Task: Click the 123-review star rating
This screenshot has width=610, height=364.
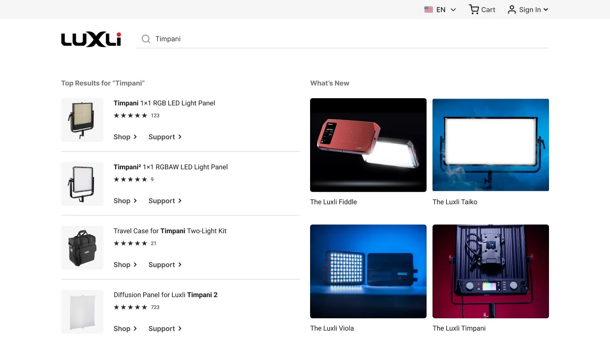Action: [136, 116]
